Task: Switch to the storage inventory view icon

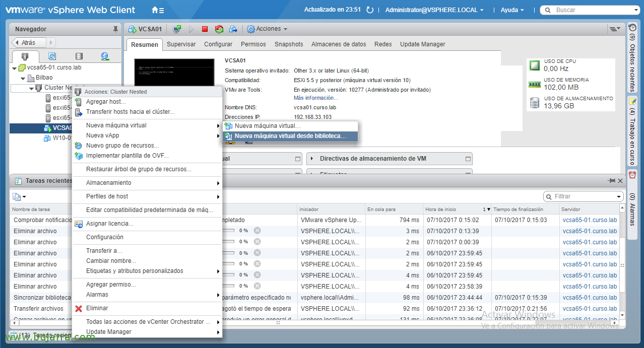Action: click(79, 56)
